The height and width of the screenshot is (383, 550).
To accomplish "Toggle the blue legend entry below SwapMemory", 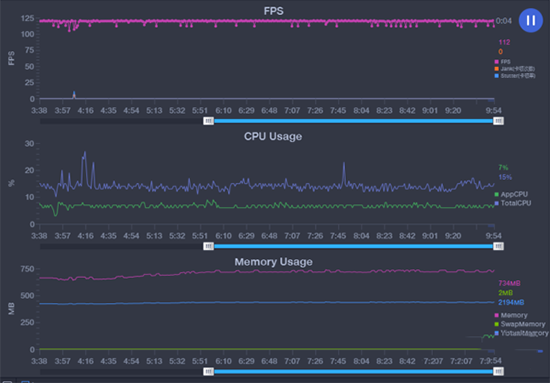I will tap(521, 333).
